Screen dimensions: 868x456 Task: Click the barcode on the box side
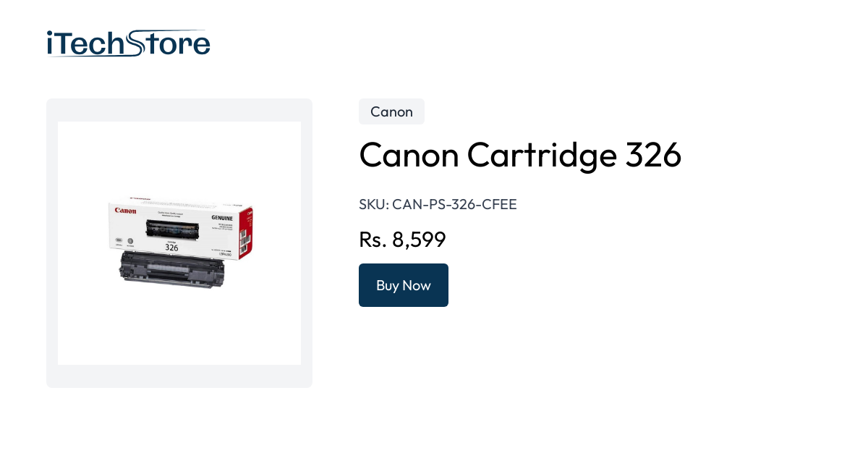tap(244, 241)
